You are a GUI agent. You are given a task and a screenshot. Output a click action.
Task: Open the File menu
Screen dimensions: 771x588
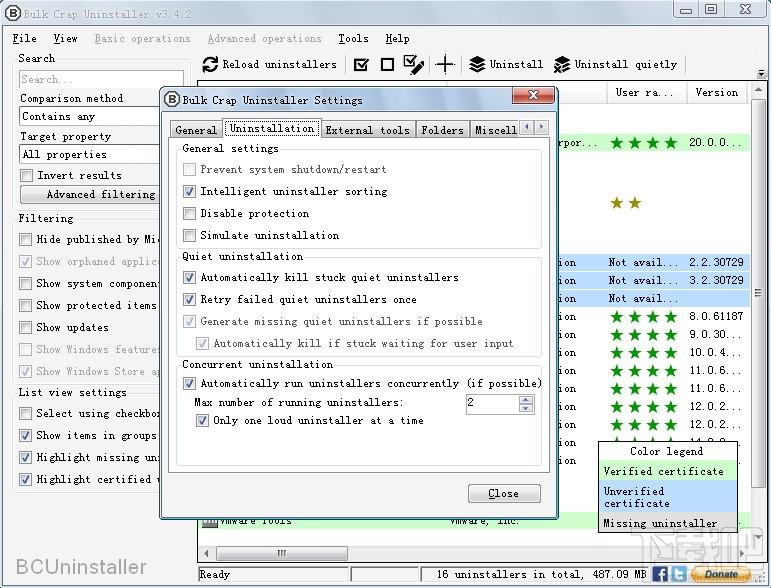pos(25,38)
